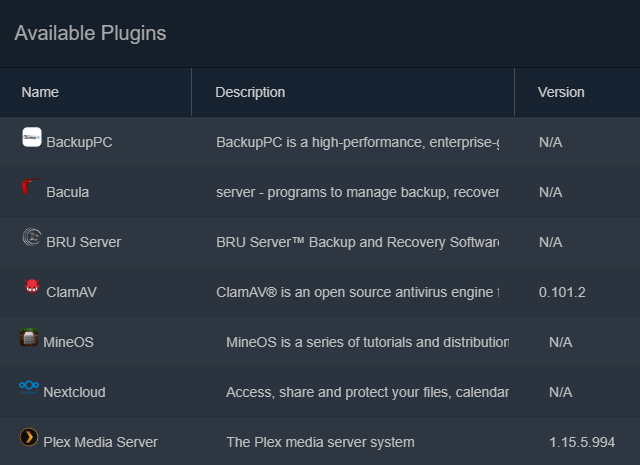Click the MineOS block icon
This screenshot has height=465, width=640.
tap(29, 337)
